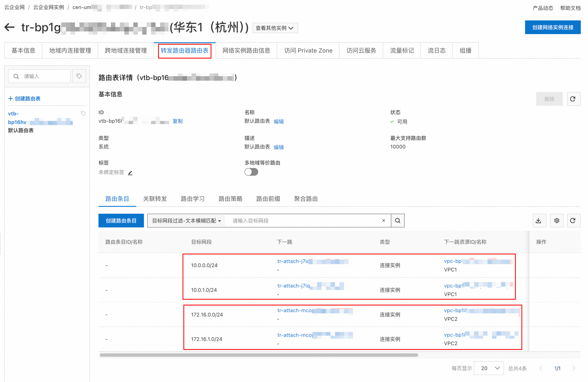Click magnifier to search target CIDR
The image size is (588, 382).
tap(398, 221)
